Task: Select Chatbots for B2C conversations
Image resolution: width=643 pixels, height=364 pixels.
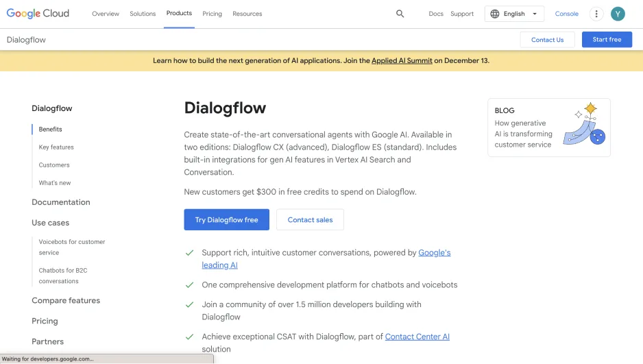Action: 63,276
